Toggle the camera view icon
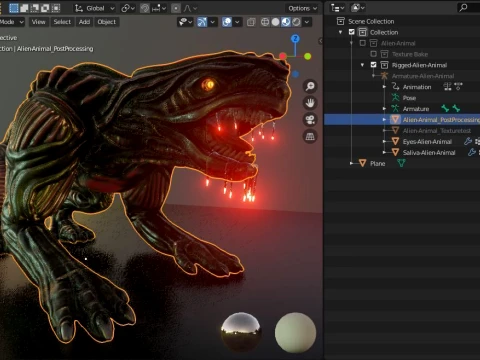 coord(310,120)
